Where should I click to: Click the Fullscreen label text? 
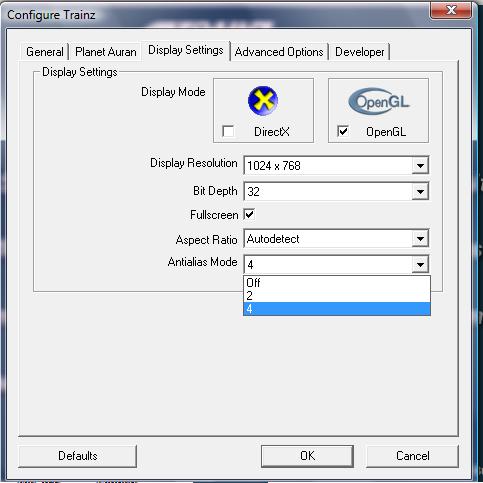214,215
